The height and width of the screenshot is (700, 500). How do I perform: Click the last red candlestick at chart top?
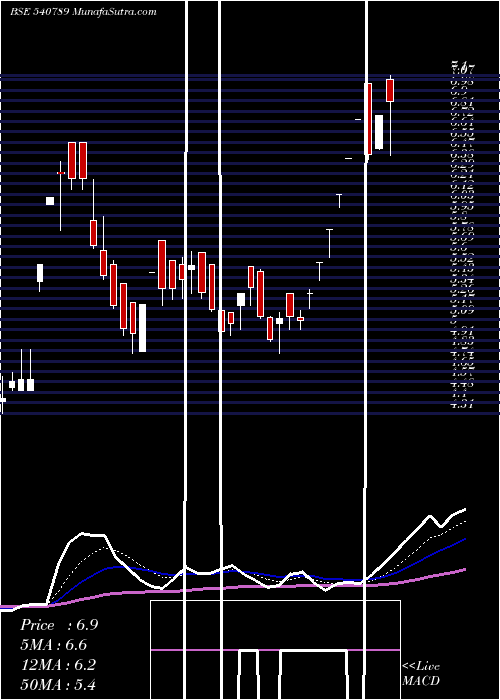pyautogui.click(x=390, y=91)
